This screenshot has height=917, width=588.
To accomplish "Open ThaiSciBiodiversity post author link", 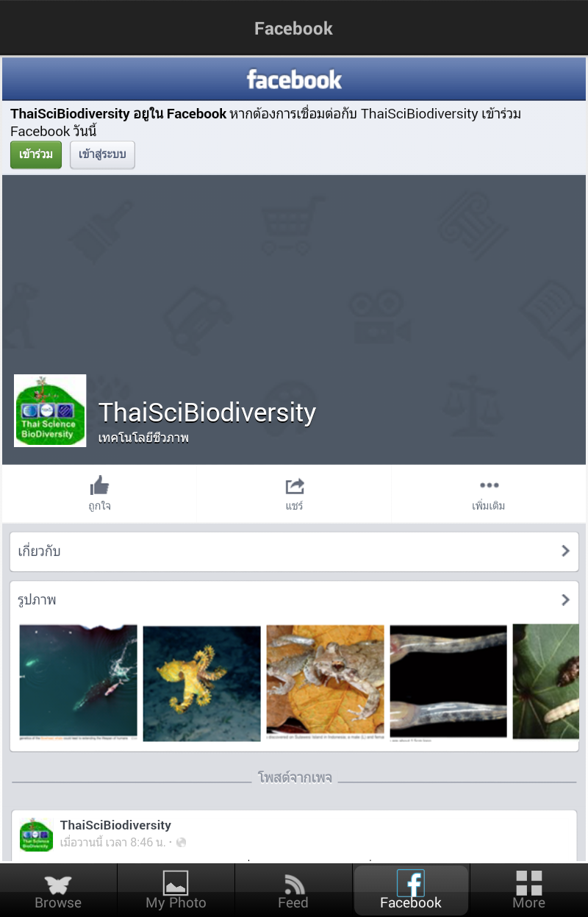I will click(115, 825).
